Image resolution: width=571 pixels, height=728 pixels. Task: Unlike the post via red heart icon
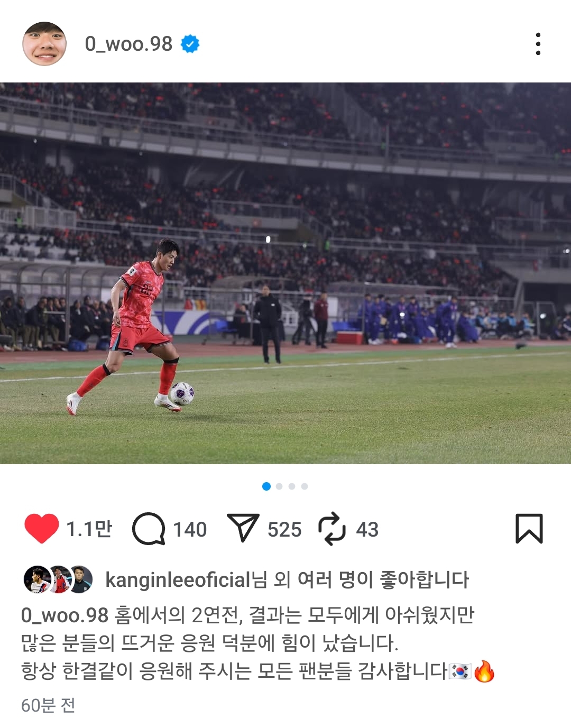(41, 528)
